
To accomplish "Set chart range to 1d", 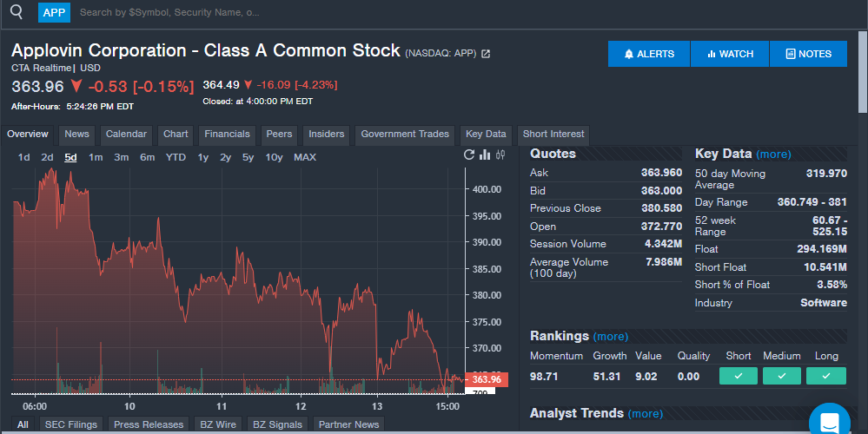I will click(x=23, y=158).
